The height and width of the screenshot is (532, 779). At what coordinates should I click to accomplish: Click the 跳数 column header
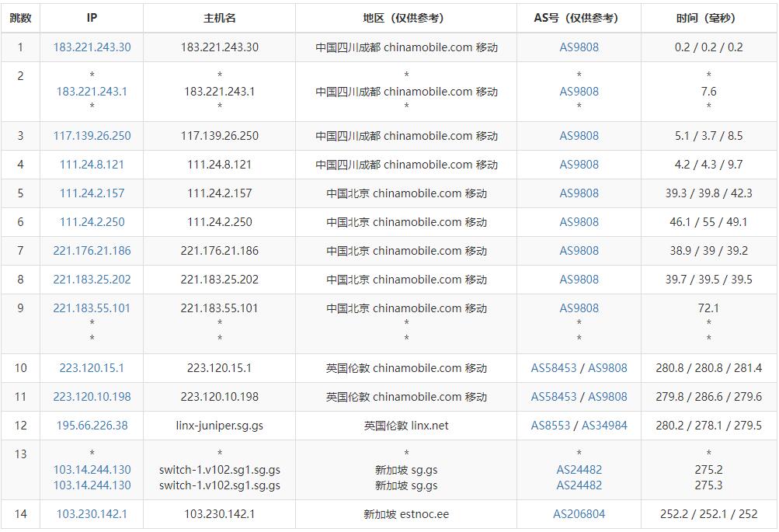(x=20, y=18)
